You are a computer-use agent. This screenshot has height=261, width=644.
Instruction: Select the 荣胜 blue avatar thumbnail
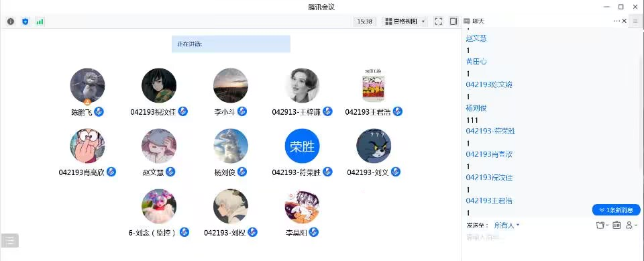coord(303,146)
